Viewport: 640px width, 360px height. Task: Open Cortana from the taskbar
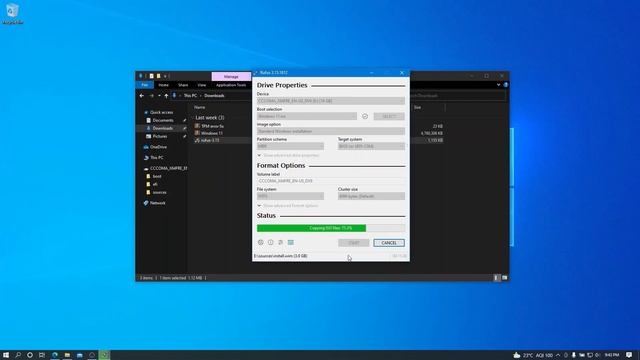pyautogui.click(x=30, y=355)
